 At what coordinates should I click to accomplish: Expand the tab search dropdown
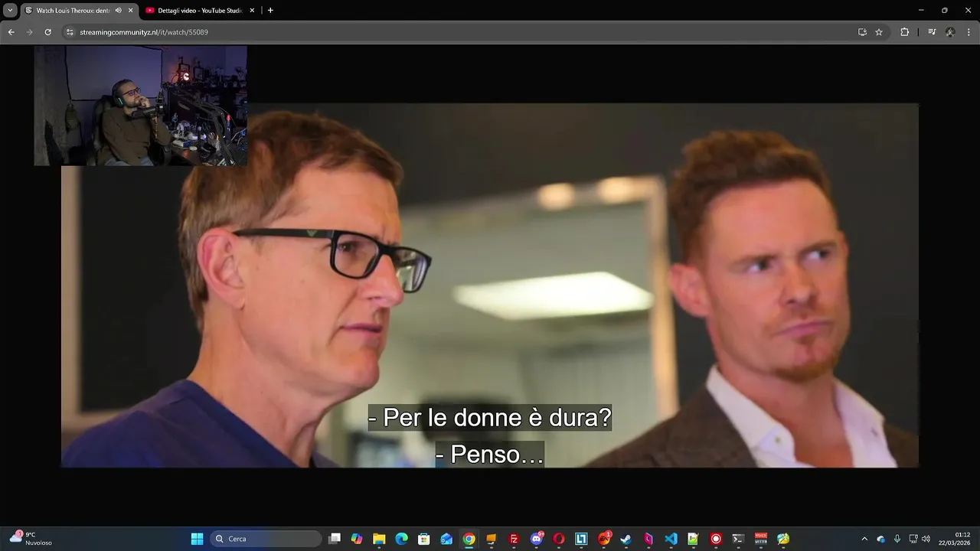[10, 10]
